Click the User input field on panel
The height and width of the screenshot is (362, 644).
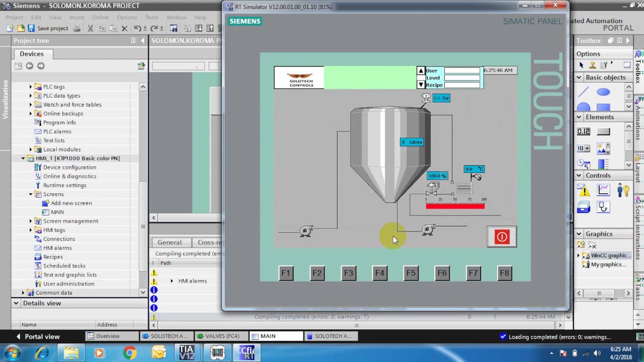pyautogui.click(x=462, y=71)
